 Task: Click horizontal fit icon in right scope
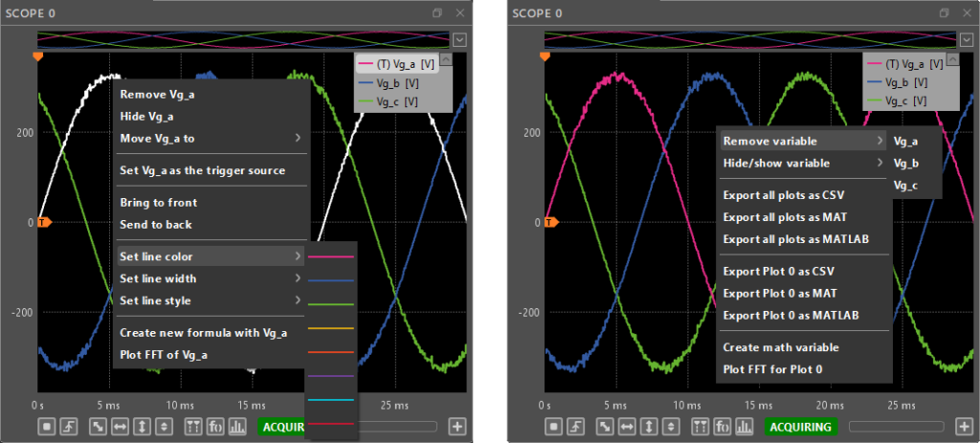(628, 427)
